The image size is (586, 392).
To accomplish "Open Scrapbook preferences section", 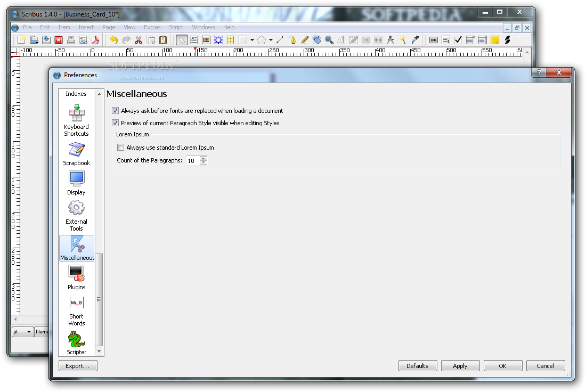I will pyautogui.click(x=77, y=154).
